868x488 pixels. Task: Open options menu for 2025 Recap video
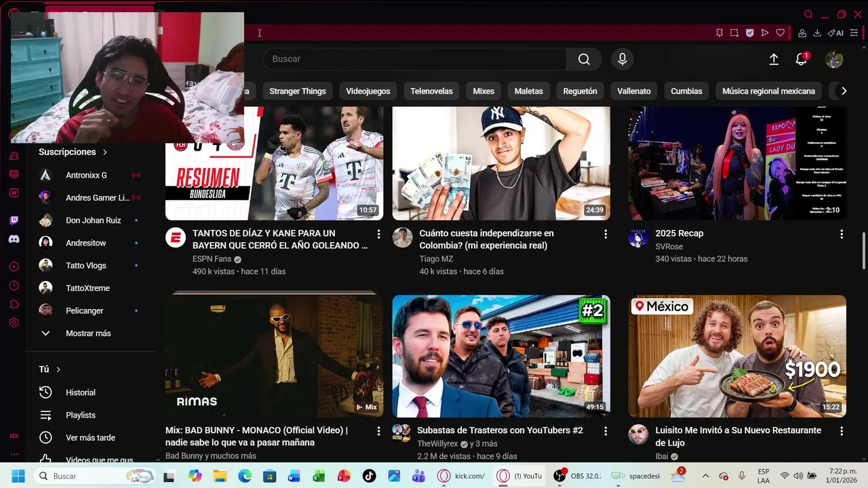[842, 234]
